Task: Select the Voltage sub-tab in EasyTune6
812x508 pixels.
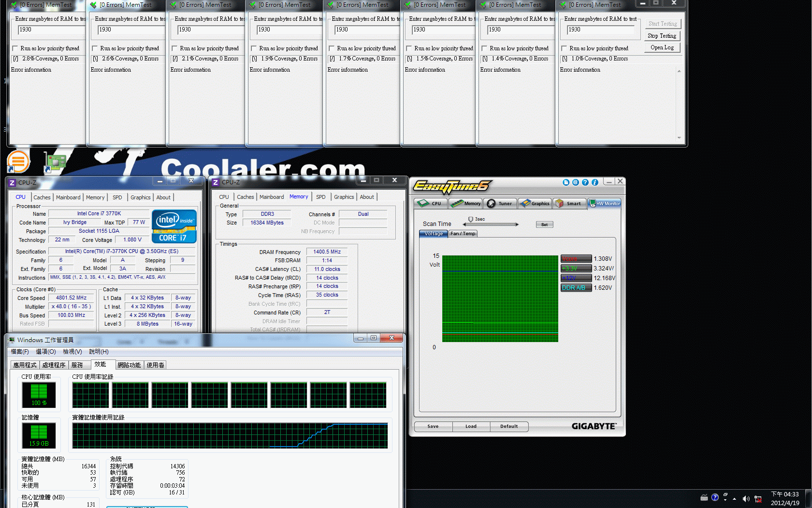Action: (x=434, y=234)
